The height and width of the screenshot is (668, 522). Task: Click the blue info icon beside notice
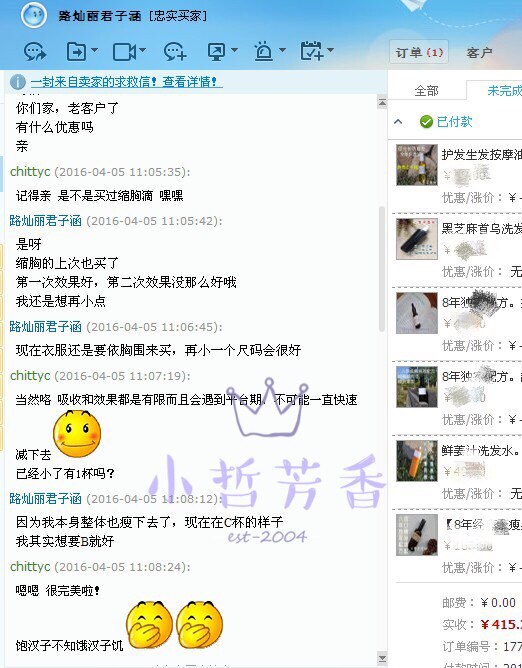click(x=18, y=82)
